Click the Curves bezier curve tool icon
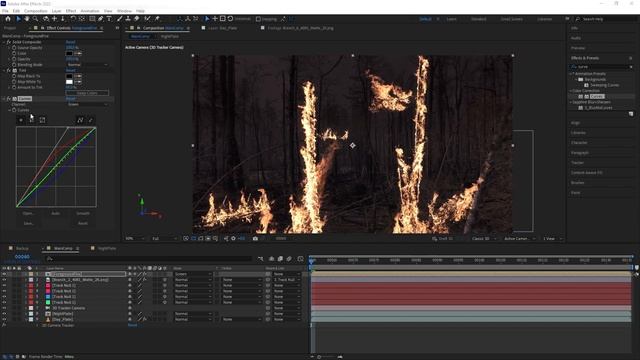 coord(80,120)
